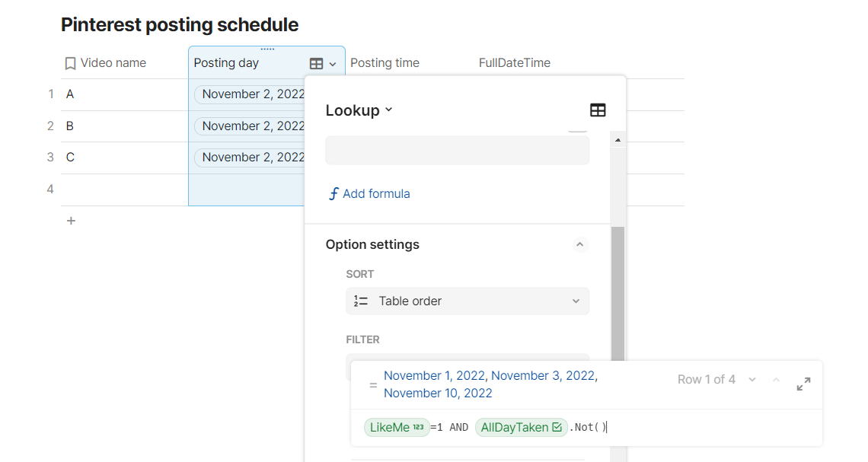The width and height of the screenshot is (868, 462).
Task: Collapse the Option settings section
Action: 579,245
